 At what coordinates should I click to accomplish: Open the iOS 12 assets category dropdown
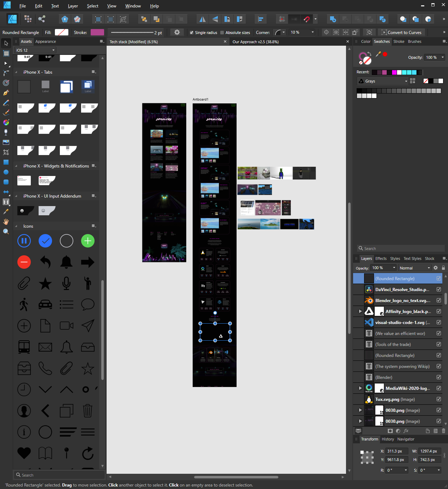click(35, 50)
